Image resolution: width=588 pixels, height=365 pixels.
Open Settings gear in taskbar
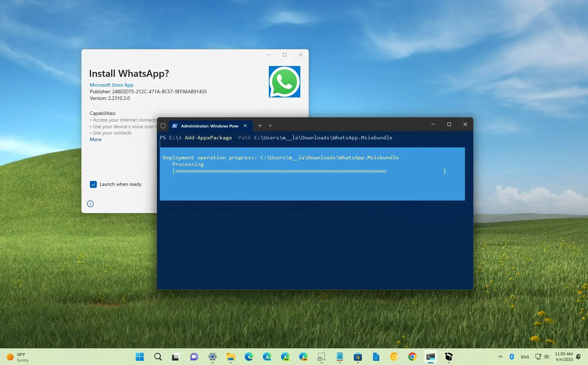(213, 357)
